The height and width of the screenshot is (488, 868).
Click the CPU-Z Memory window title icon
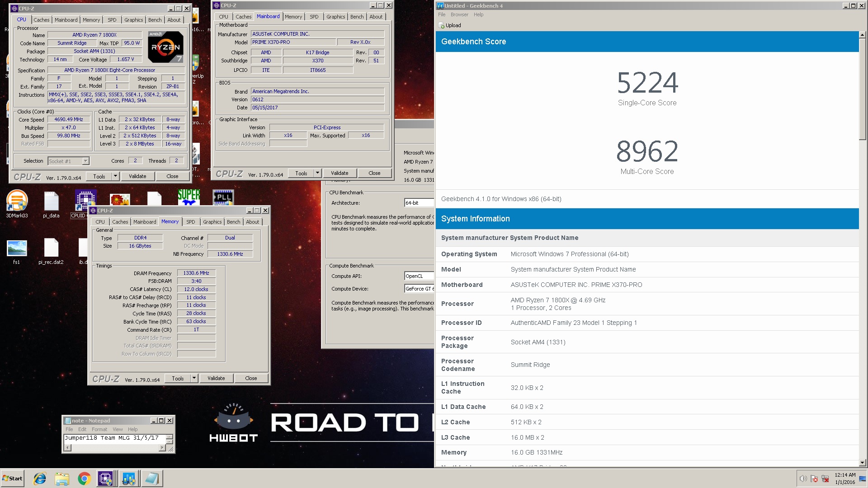[93, 211]
